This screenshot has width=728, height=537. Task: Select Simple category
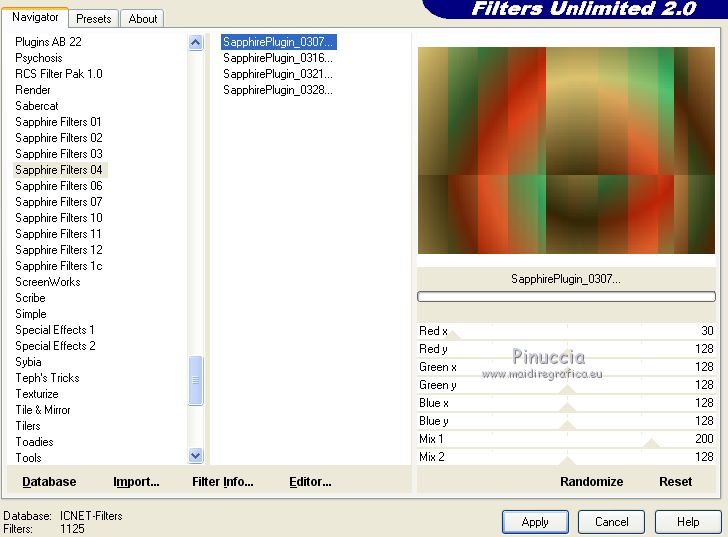pos(31,314)
